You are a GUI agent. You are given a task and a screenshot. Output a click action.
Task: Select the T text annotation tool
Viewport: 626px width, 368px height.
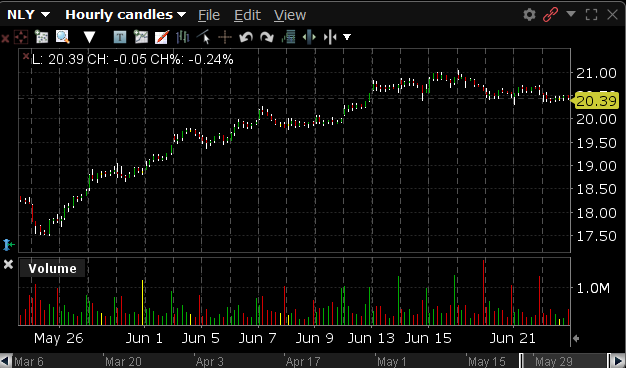tap(120, 38)
